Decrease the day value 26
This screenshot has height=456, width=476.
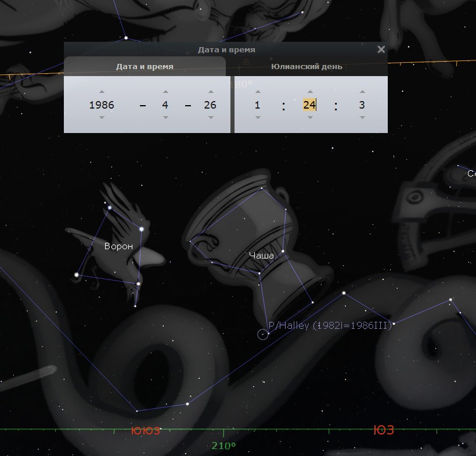click(x=211, y=117)
